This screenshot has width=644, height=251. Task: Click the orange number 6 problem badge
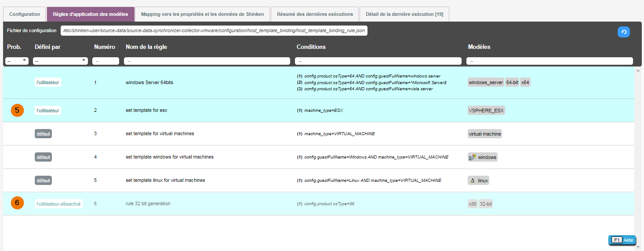click(x=17, y=203)
